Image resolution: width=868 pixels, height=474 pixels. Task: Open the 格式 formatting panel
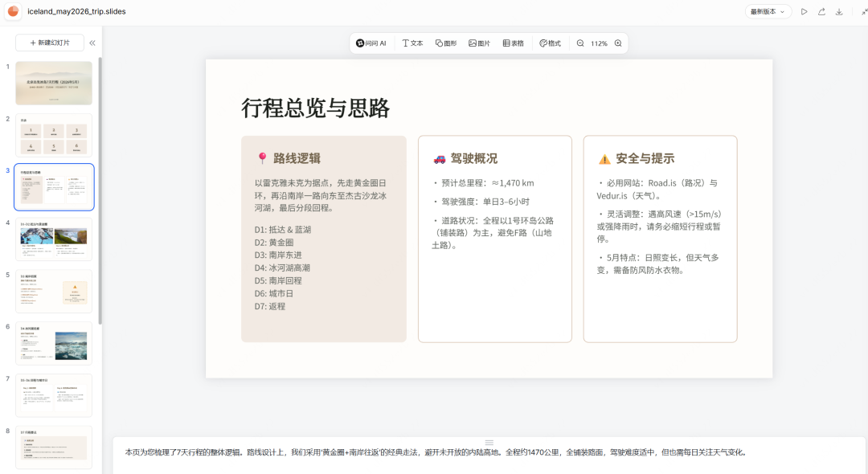click(x=549, y=43)
